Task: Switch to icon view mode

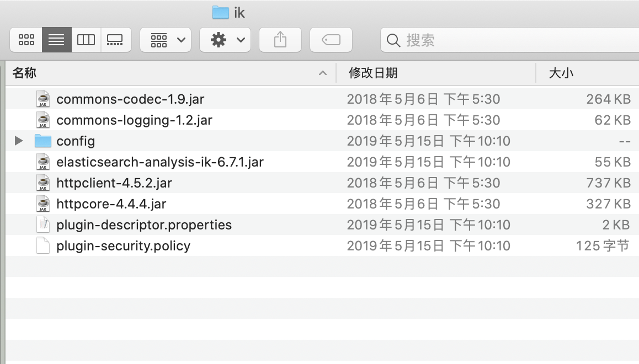Action: (26, 40)
